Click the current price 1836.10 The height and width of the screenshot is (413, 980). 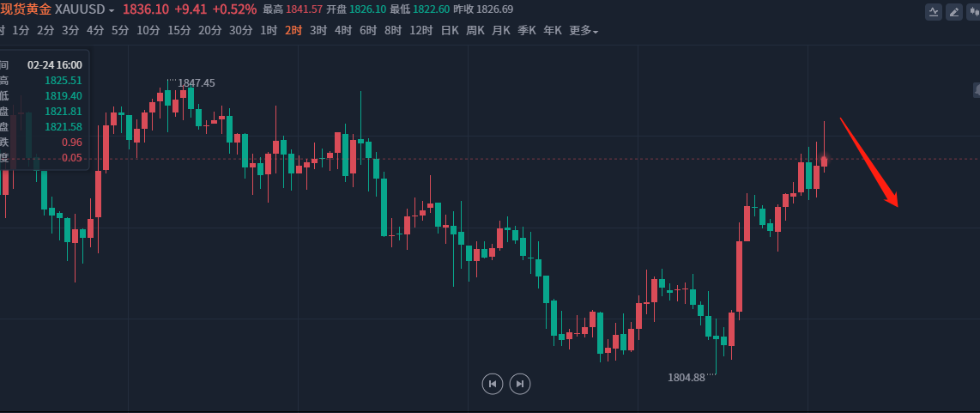click(x=146, y=9)
